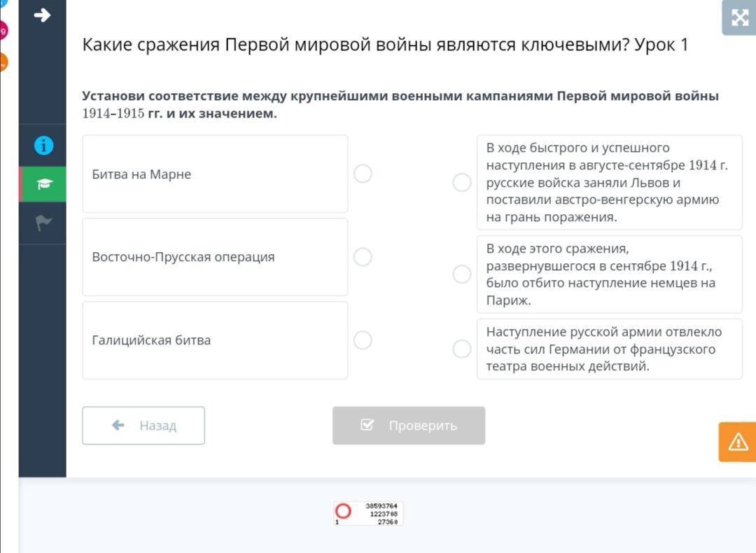Click the red circle counter icon
756x553 pixels.
tap(343, 512)
